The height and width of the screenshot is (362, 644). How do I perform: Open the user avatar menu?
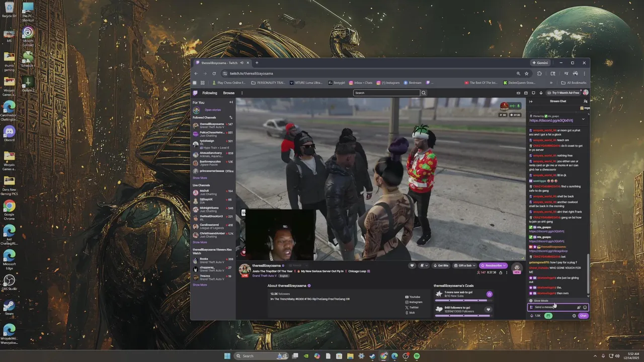[x=586, y=93]
